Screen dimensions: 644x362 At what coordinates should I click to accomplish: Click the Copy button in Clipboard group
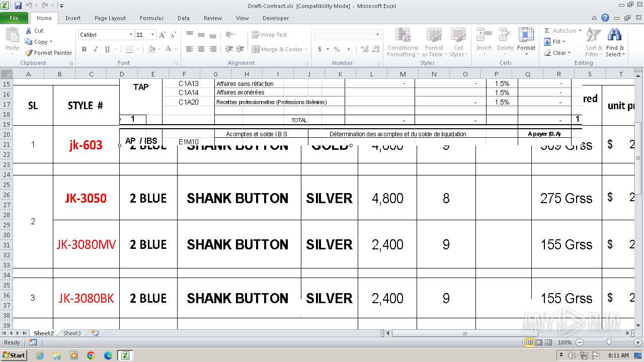pos(37,42)
